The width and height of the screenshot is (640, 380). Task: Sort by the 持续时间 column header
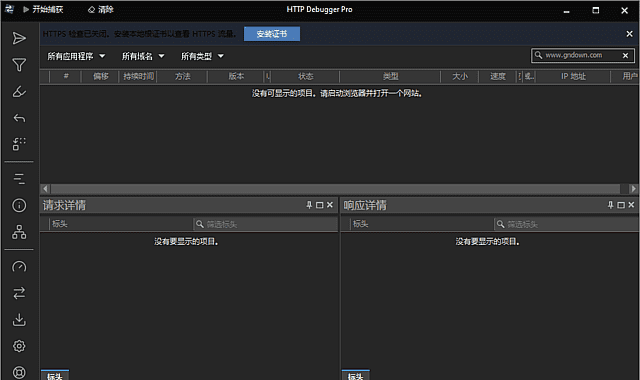coord(138,76)
